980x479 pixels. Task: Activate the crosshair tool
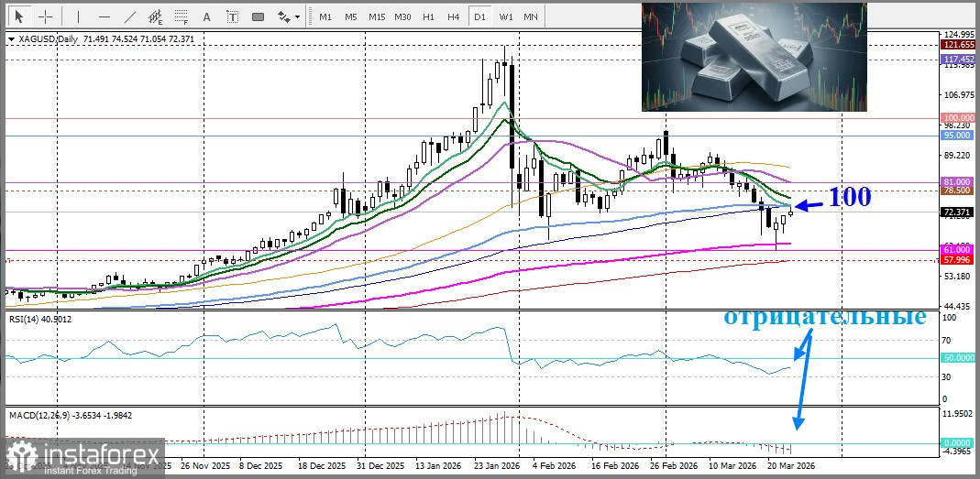click(x=45, y=16)
